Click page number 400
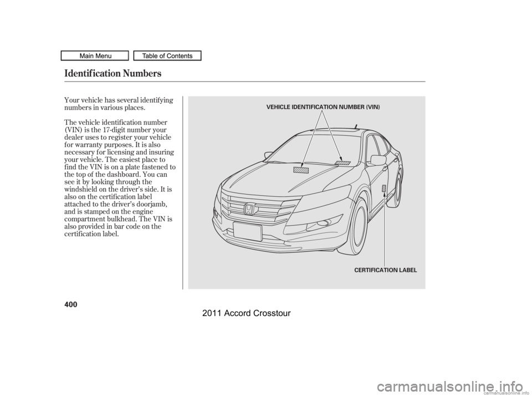Viewport: 532px width, 396px height. [x=71, y=304]
